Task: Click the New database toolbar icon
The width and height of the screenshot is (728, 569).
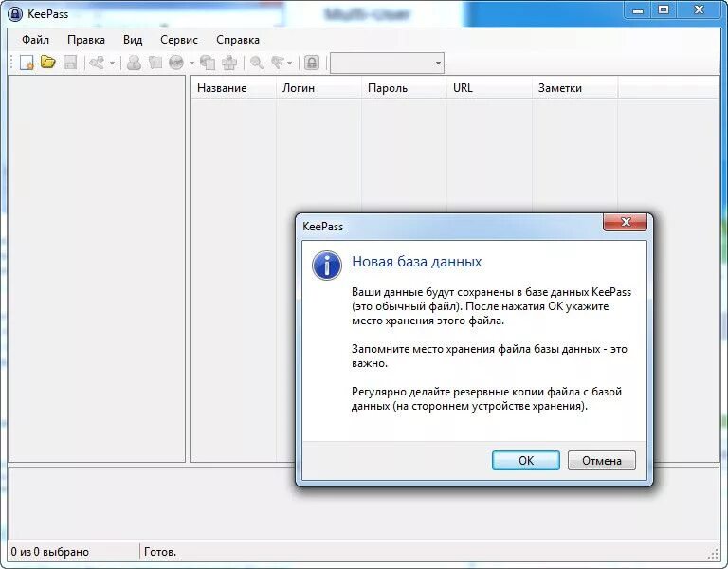Action: [x=27, y=63]
